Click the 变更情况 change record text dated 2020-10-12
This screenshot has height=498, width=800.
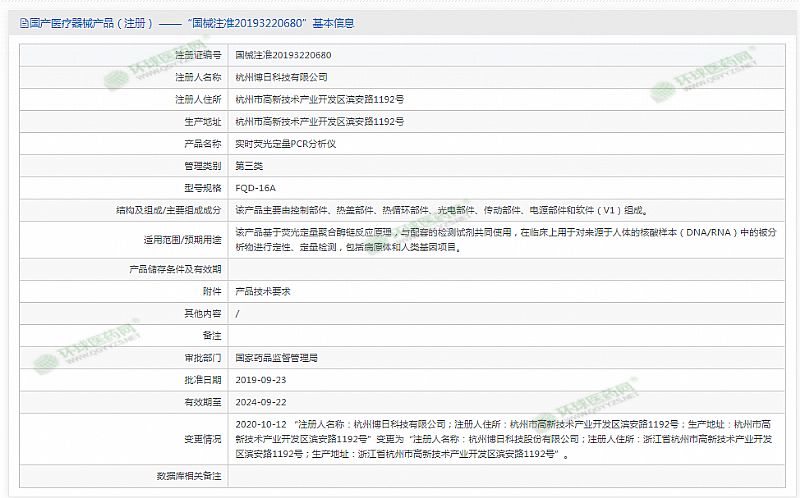[x=505, y=438]
